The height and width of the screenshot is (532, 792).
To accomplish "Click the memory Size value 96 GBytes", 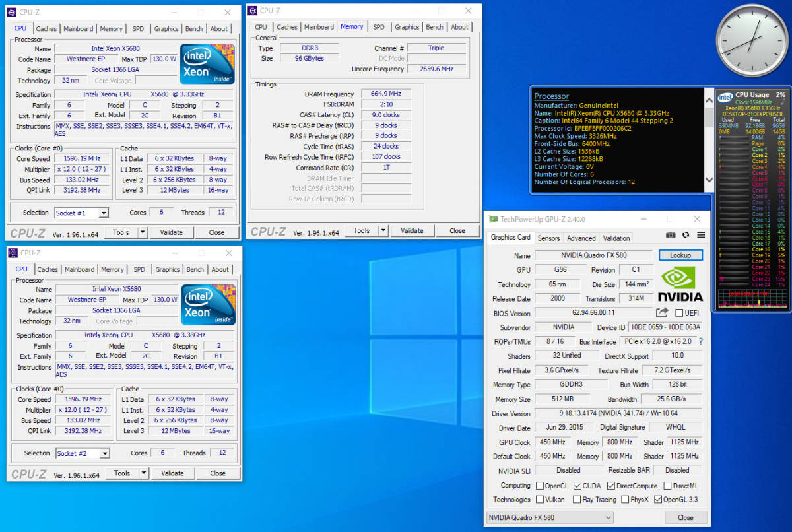I will tap(310, 58).
